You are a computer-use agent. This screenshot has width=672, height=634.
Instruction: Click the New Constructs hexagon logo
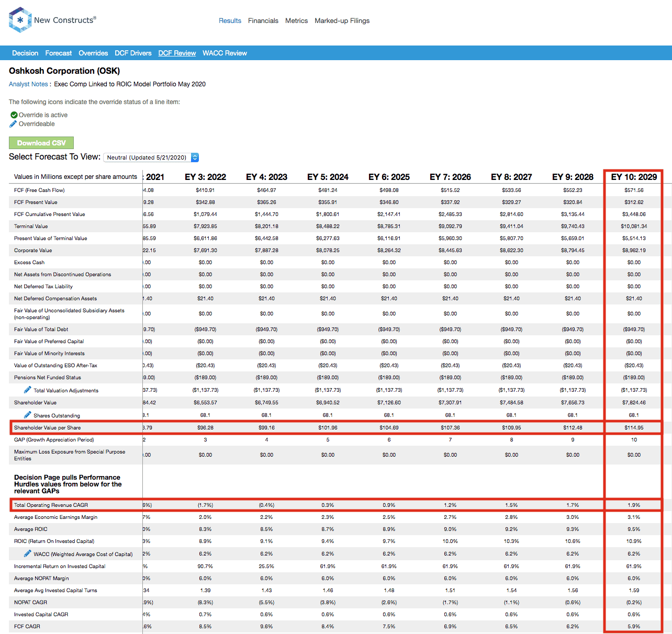coord(20,20)
